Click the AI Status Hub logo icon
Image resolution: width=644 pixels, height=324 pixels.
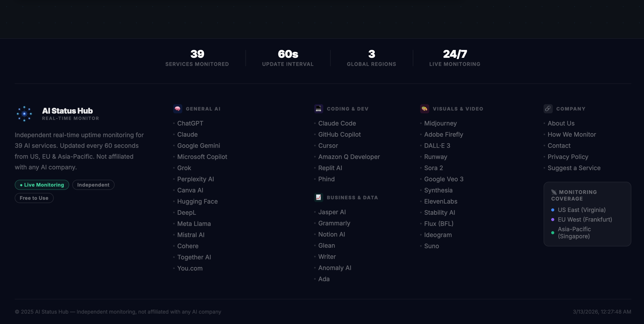click(24, 114)
